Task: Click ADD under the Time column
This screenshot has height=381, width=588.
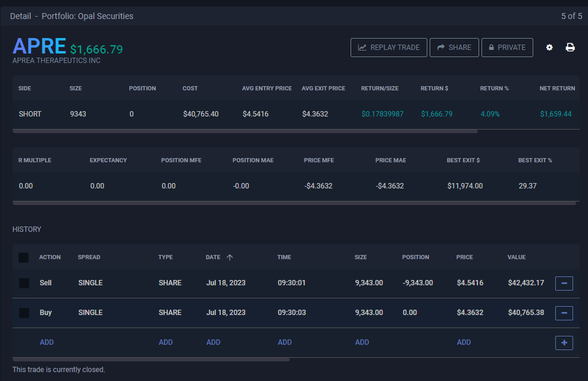Action: pyautogui.click(x=284, y=342)
